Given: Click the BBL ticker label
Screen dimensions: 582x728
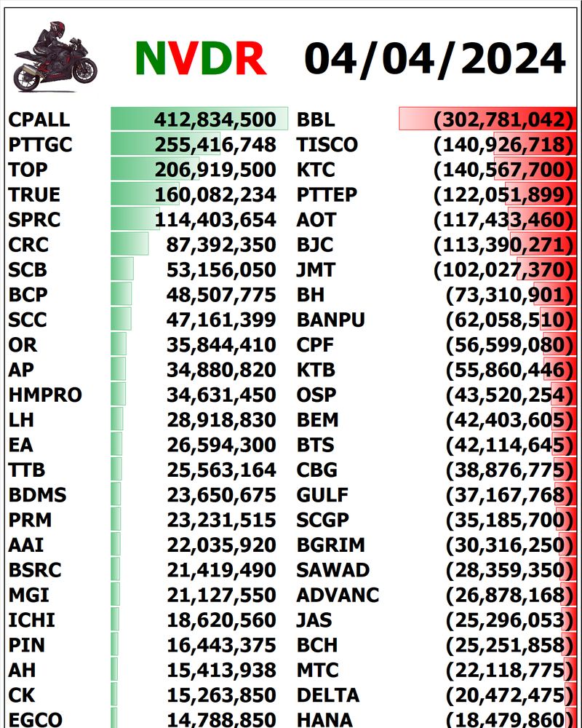Looking at the screenshot, I should [316, 119].
